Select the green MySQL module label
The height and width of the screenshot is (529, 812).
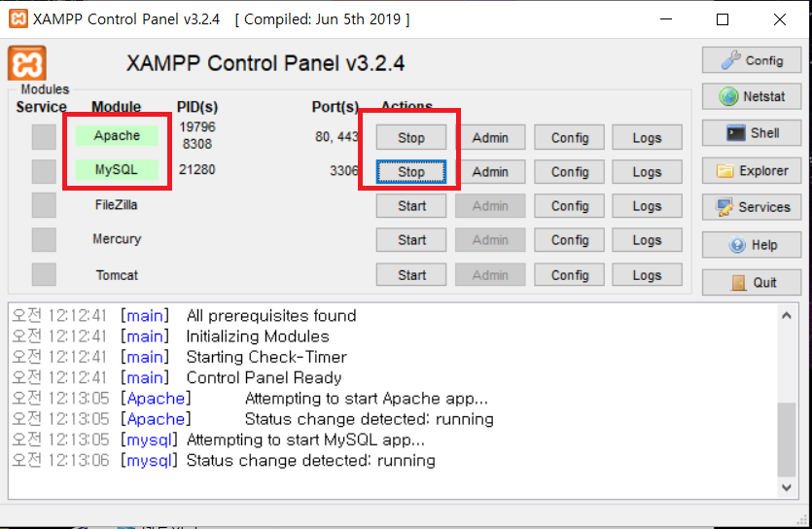click(117, 170)
